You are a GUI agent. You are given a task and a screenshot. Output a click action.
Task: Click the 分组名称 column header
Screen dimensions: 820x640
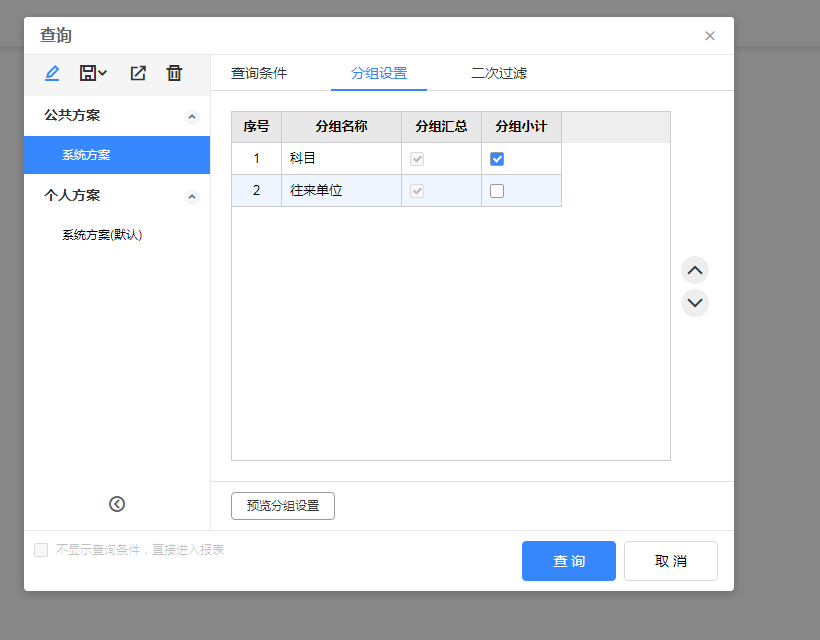click(341, 127)
